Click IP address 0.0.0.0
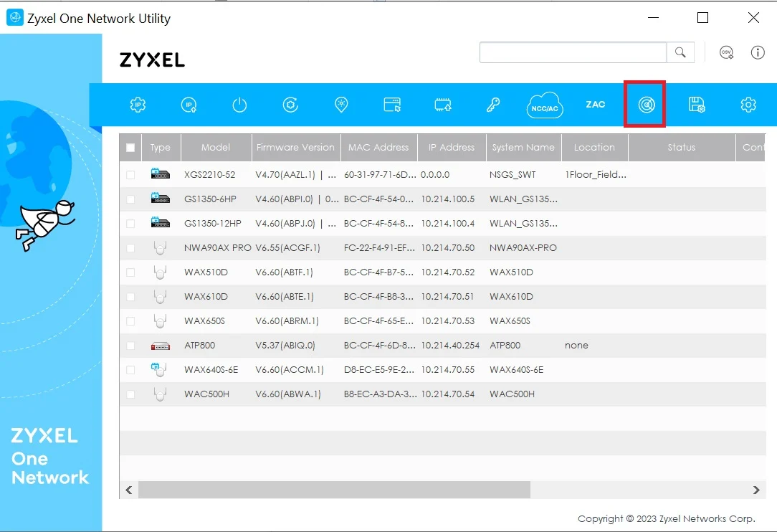777x532 pixels. coord(434,174)
